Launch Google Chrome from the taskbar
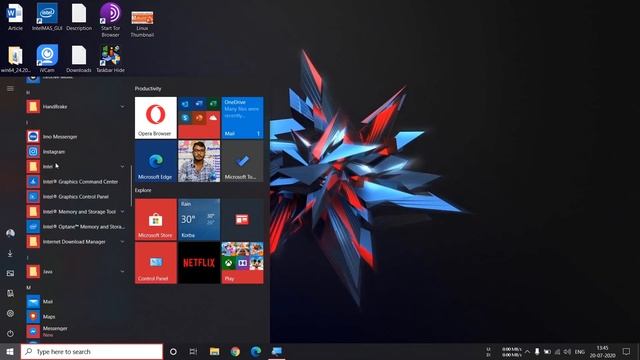640x360 pixels. pos(235,351)
